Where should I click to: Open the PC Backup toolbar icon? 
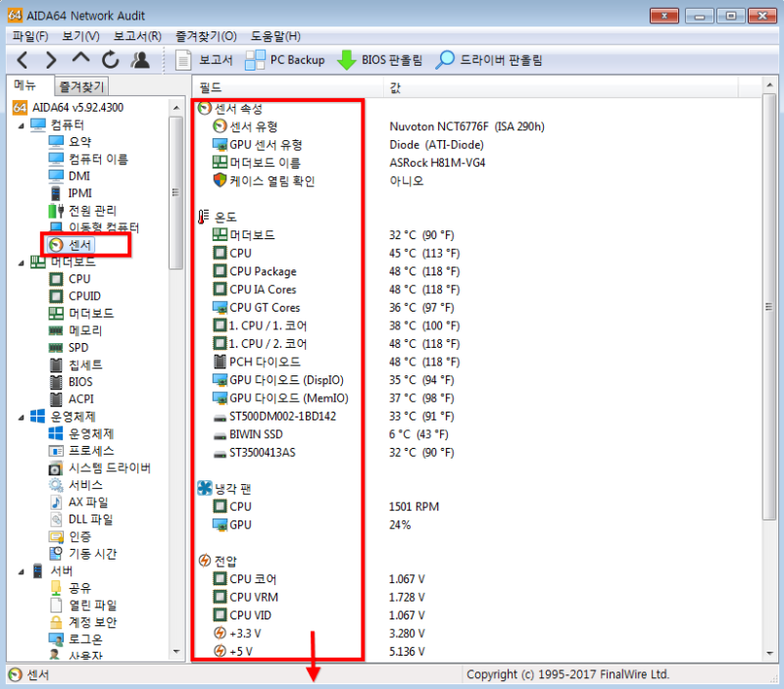click(275, 59)
